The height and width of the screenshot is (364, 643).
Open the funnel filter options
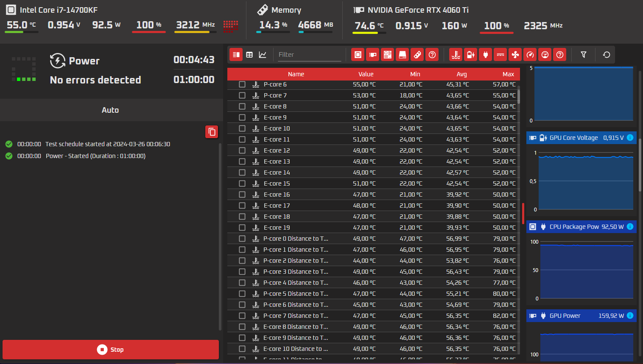[584, 55]
